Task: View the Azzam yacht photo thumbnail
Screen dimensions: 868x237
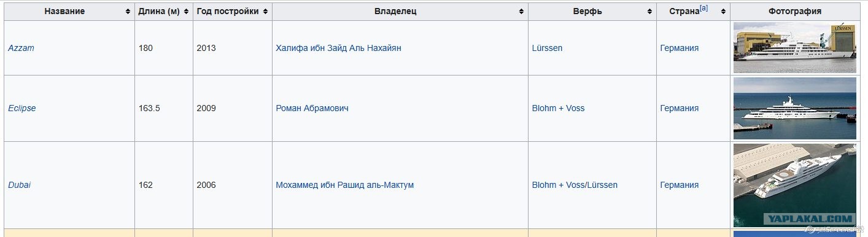Action: pyautogui.click(x=795, y=48)
